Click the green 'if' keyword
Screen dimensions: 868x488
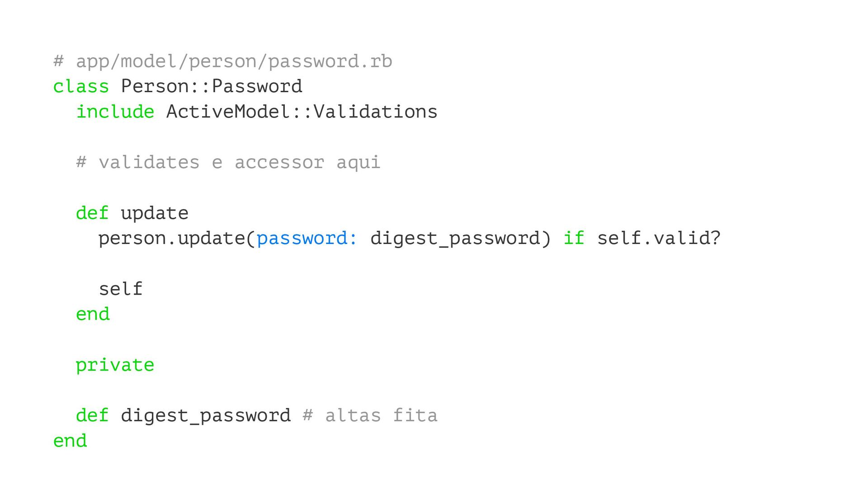pos(574,238)
